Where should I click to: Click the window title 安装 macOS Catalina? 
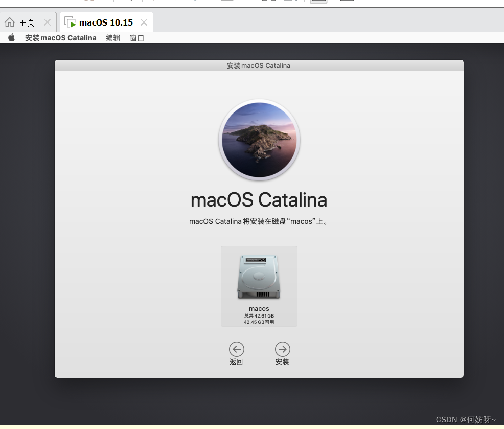(259, 65)
